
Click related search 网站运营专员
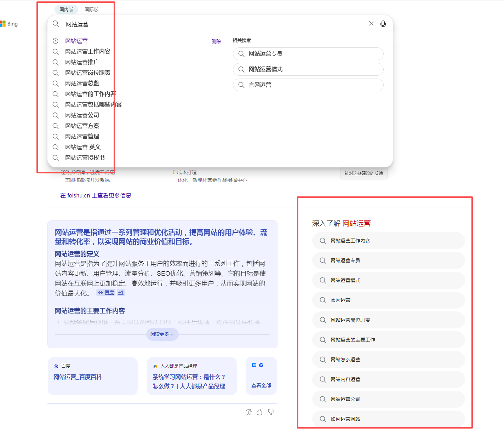pyautogui.click(x=308, y=53)
